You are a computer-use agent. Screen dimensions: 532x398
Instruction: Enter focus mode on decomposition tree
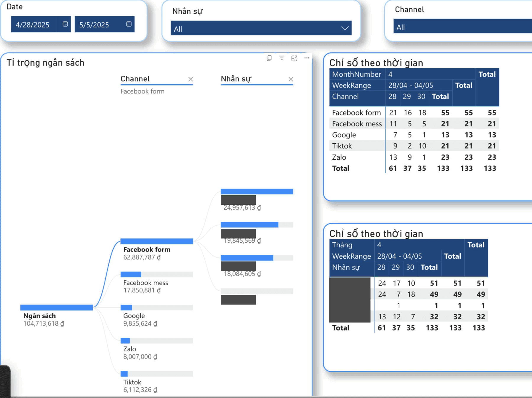tap(294, 58)
